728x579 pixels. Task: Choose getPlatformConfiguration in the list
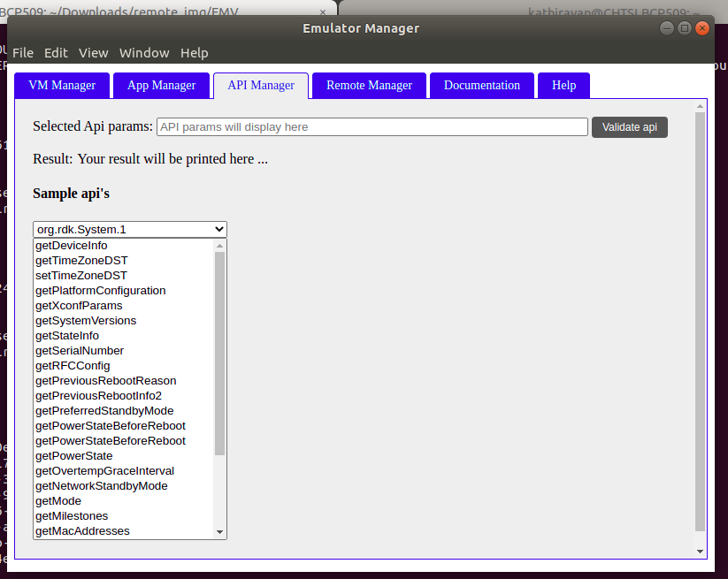[100, 291]
